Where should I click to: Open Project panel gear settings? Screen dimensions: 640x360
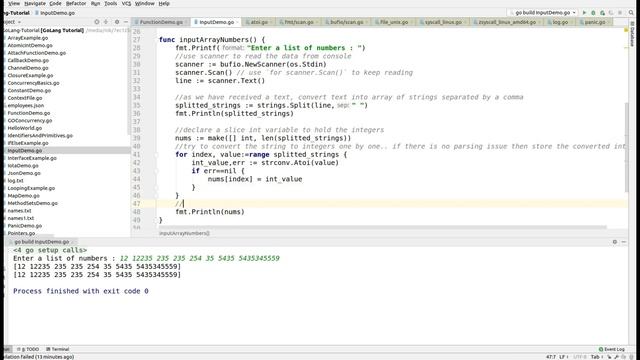tap(117, 22)
